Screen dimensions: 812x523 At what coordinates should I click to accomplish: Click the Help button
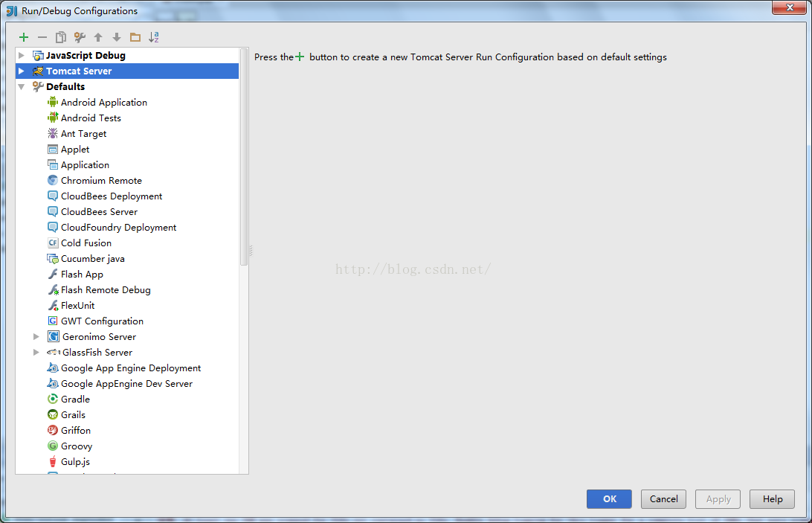(772, 498)
